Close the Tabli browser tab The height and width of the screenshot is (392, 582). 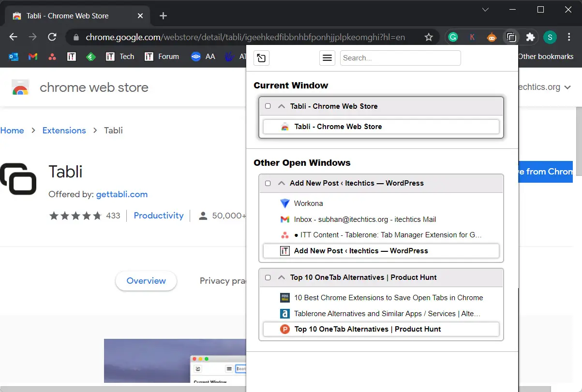pos(140,16)
